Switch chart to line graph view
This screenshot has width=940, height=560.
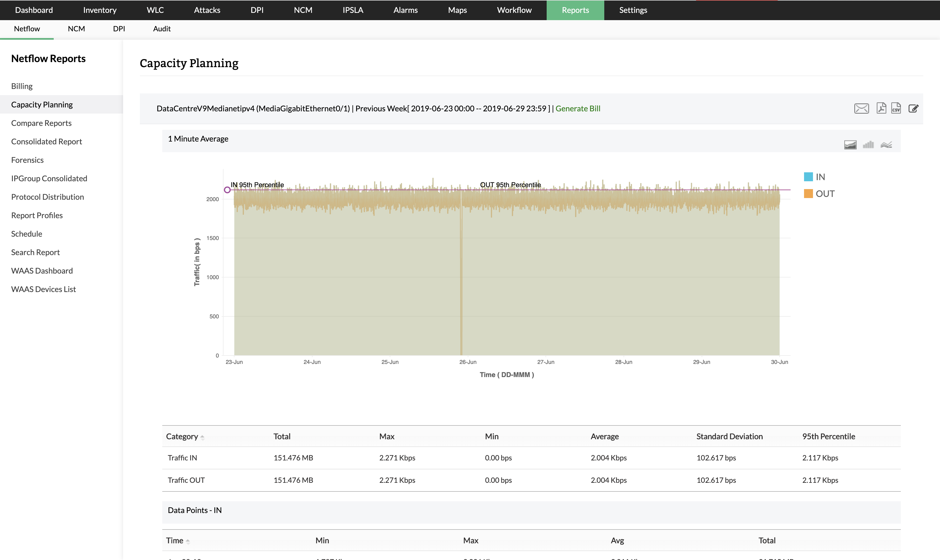[886, 145]
